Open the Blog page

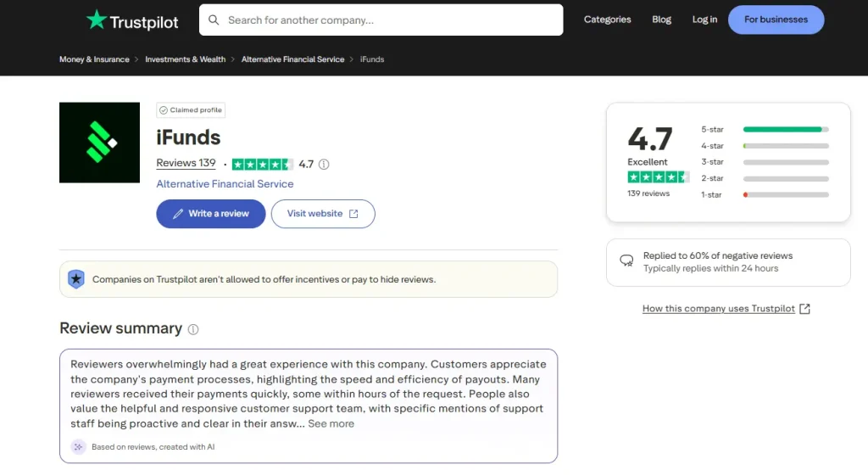661,20
